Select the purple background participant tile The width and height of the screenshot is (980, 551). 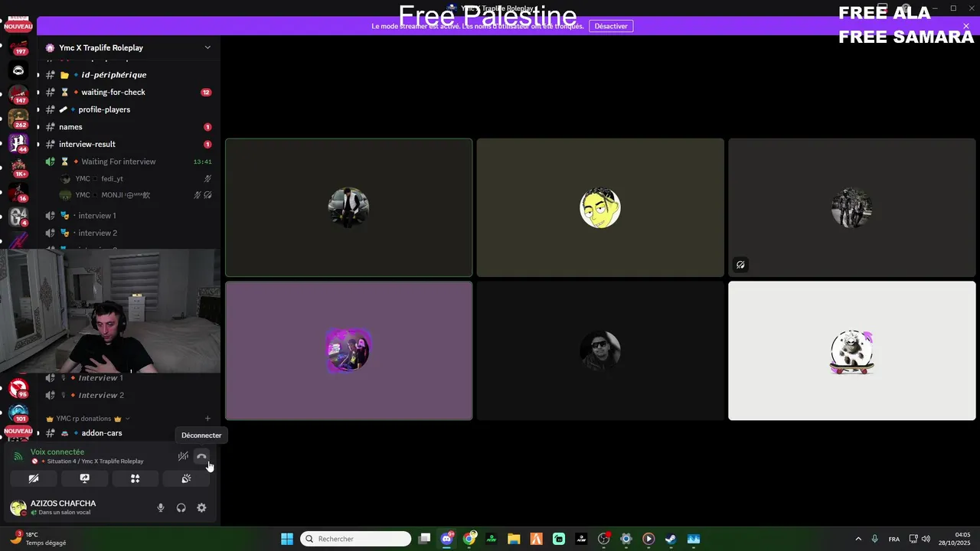pyautogui.click(x=348, y=350)
